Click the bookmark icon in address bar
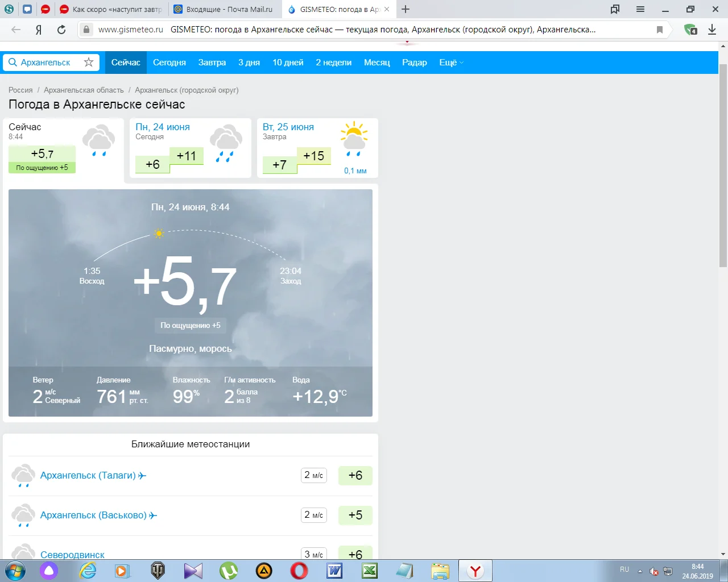 [660, 30]
